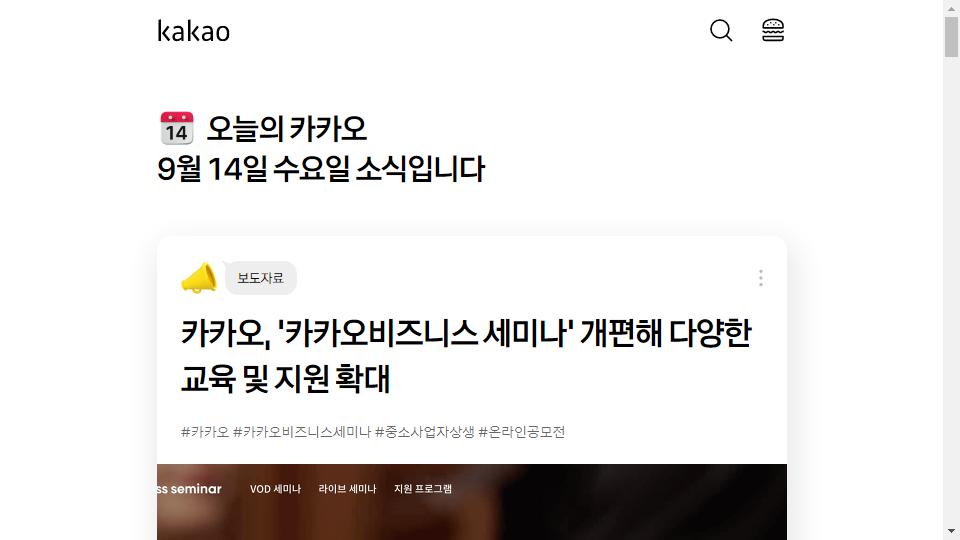The height and width of the screenshot is (540, 960).
Task: Click the yellow megaphone icon
Action: coord(199,278)
